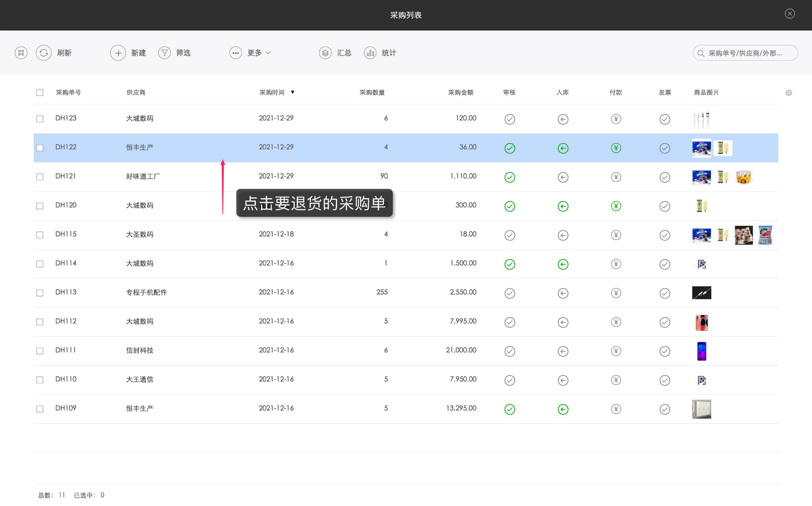This screenshot has height=506, width=812.
Task: Open the 统计 bar chart icon
Action: coord(370,53)
